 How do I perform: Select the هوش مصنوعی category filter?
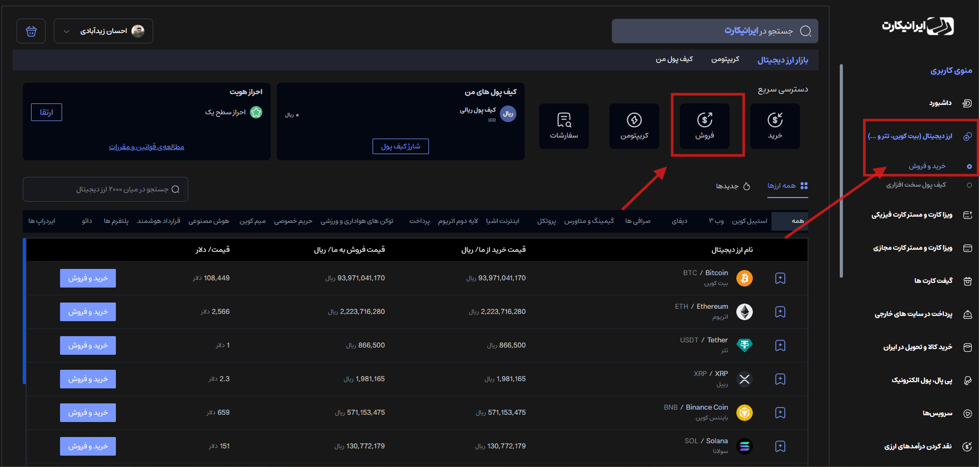209,221
